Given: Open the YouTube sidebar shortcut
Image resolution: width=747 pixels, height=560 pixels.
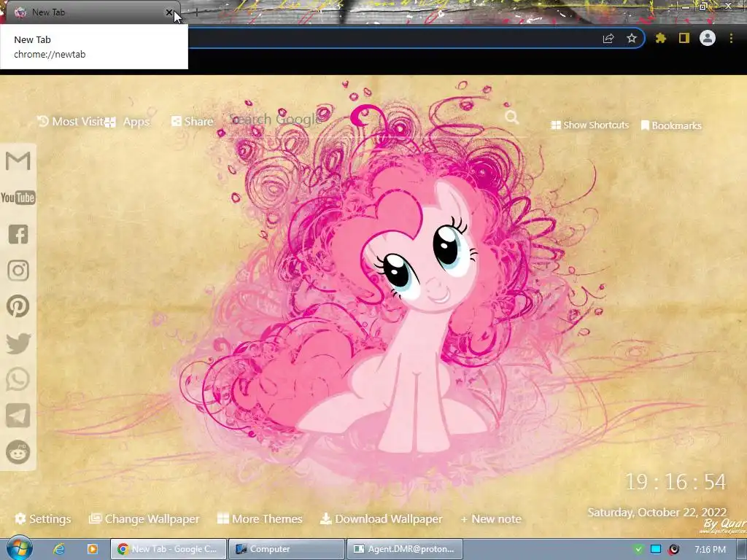Looking at the screenshot, I should pyautogui.click(x=18, y=197).
